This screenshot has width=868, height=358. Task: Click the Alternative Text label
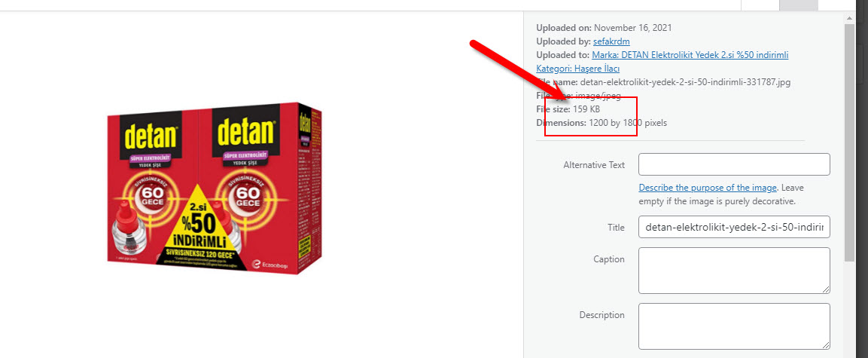click(594, 164)
